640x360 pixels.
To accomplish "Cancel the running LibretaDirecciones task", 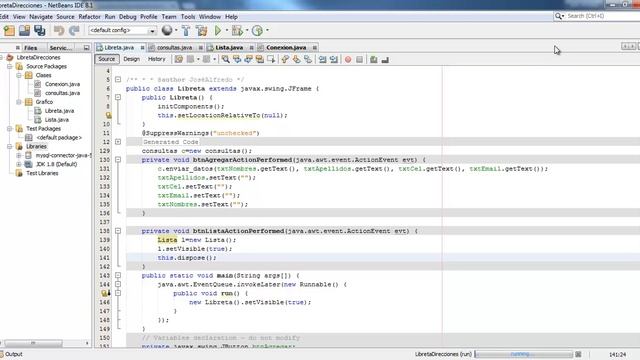I will coord(578,354).
